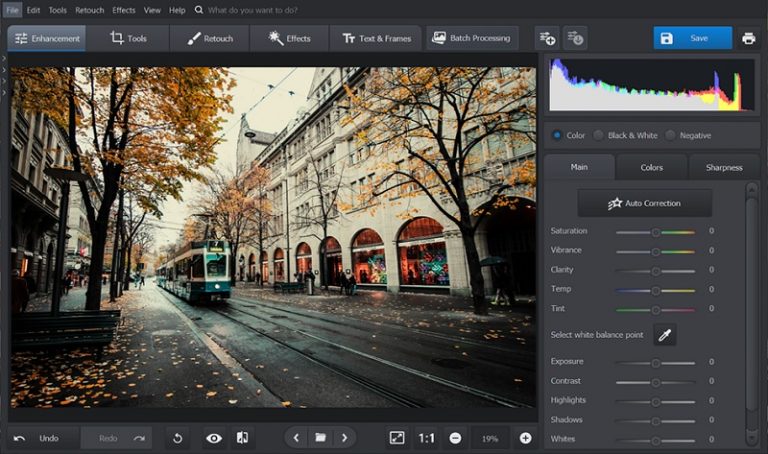
Task: Click the Shadows slider handle
Action: click(655, 421)
